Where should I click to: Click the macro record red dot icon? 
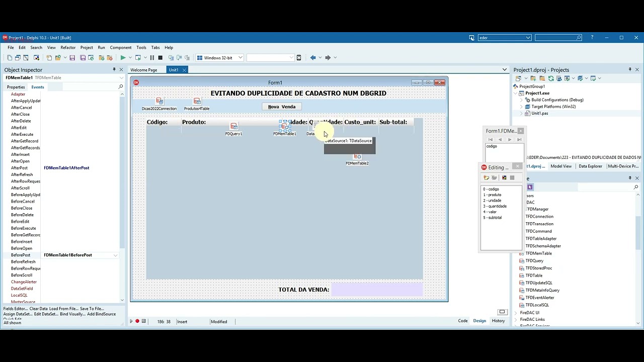point(137,321)
